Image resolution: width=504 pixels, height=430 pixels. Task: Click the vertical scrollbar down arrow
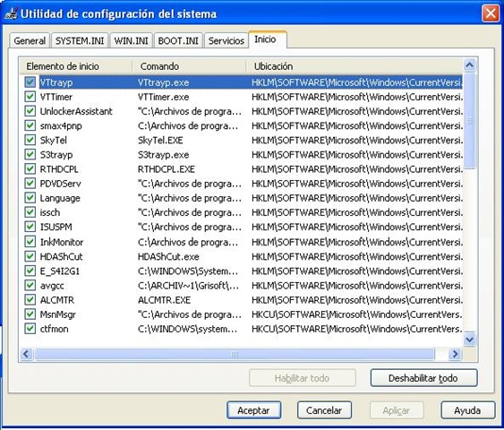[x=470, y=340]
